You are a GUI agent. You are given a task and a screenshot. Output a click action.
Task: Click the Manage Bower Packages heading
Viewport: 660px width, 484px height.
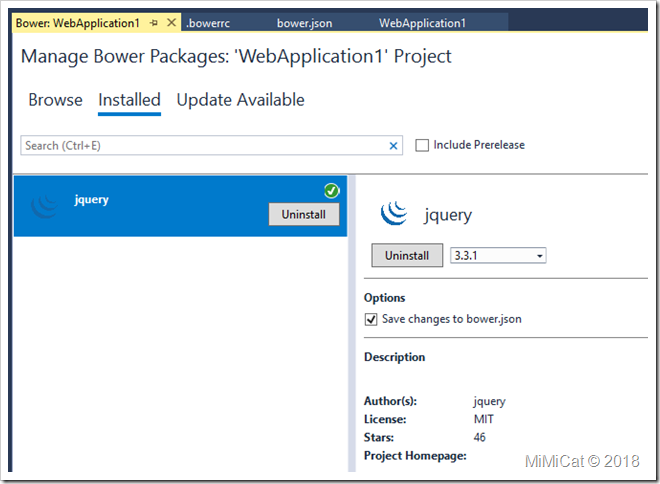coord(236,57)
